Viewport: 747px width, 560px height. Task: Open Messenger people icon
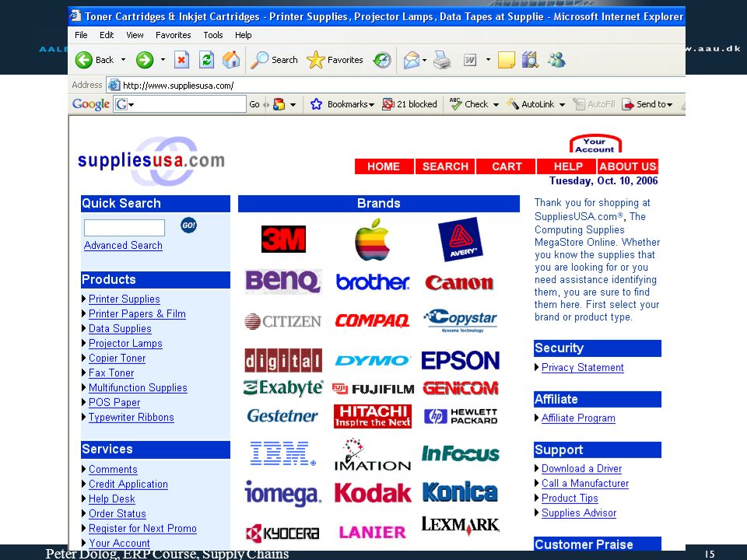click(556, 60)
